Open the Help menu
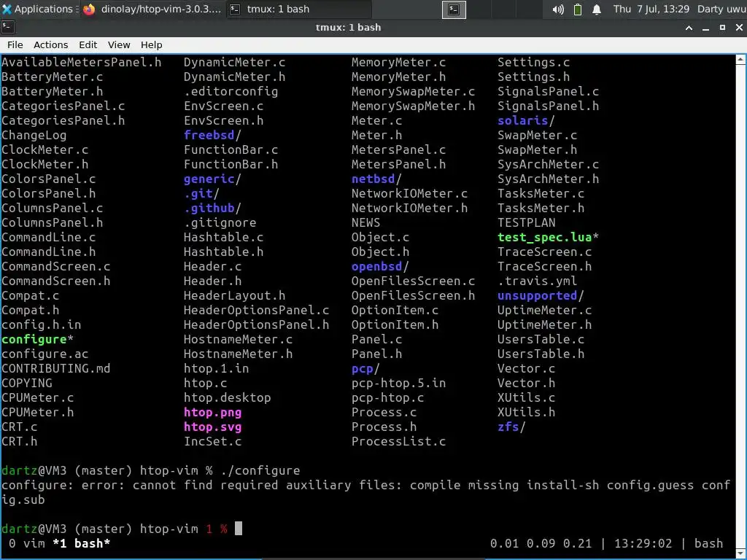 [152, 44]
